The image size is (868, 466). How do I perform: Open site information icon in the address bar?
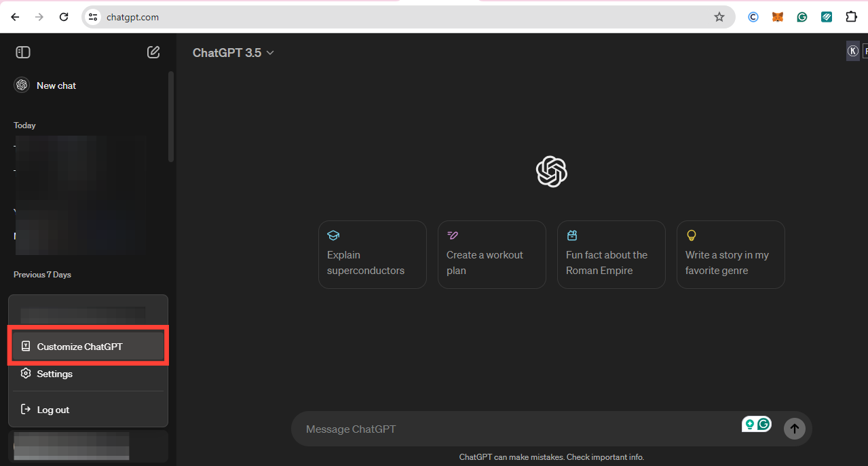pos(93,17)
